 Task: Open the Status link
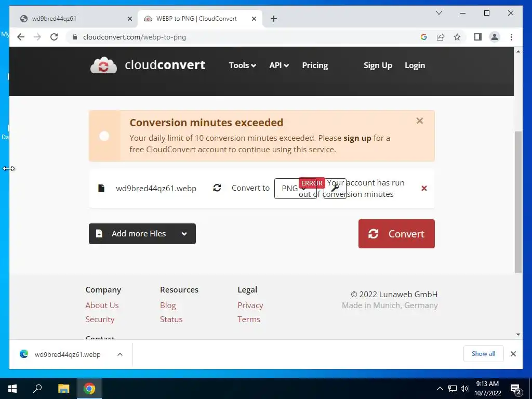(171, 320)
